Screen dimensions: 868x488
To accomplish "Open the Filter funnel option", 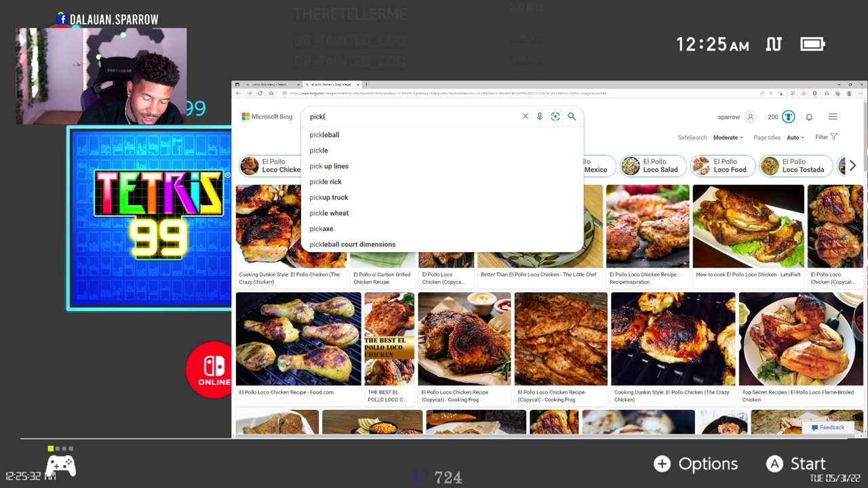I will click(826, 137).
